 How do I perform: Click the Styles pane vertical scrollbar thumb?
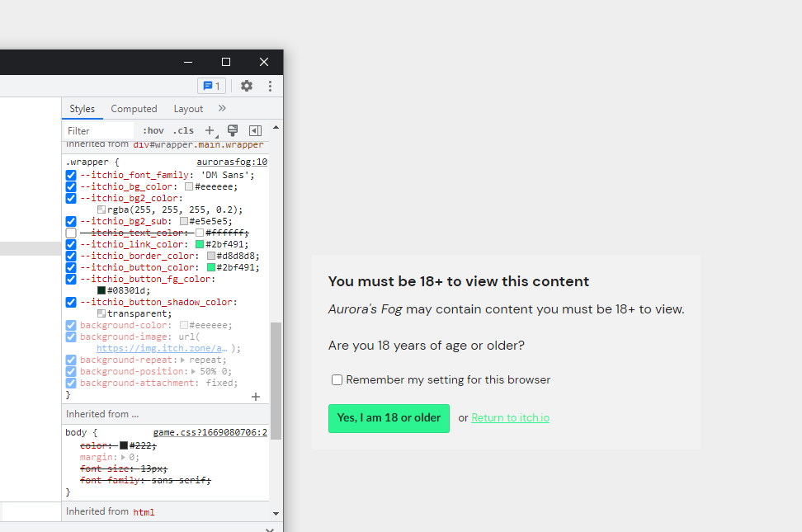coord(276,380)
